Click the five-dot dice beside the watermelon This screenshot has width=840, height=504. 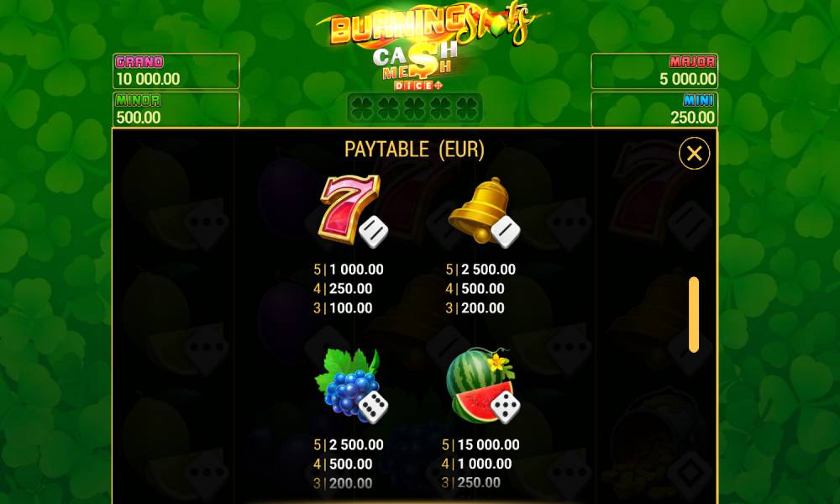click(x=505, y=407)
